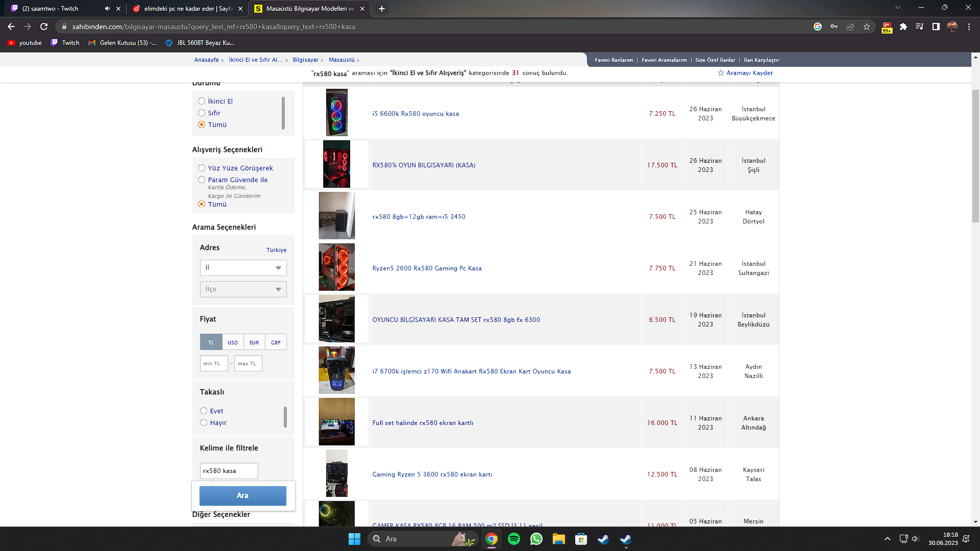Screen dimensions: 980x551
Task: Reload the page with browser refresh icon
Action: [x=44, y=27]
